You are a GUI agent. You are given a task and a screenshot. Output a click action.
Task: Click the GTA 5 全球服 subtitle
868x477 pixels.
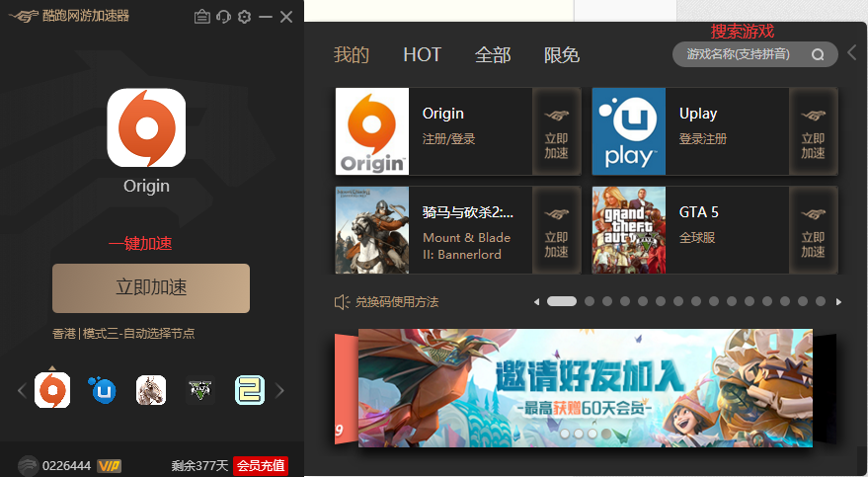697,237
